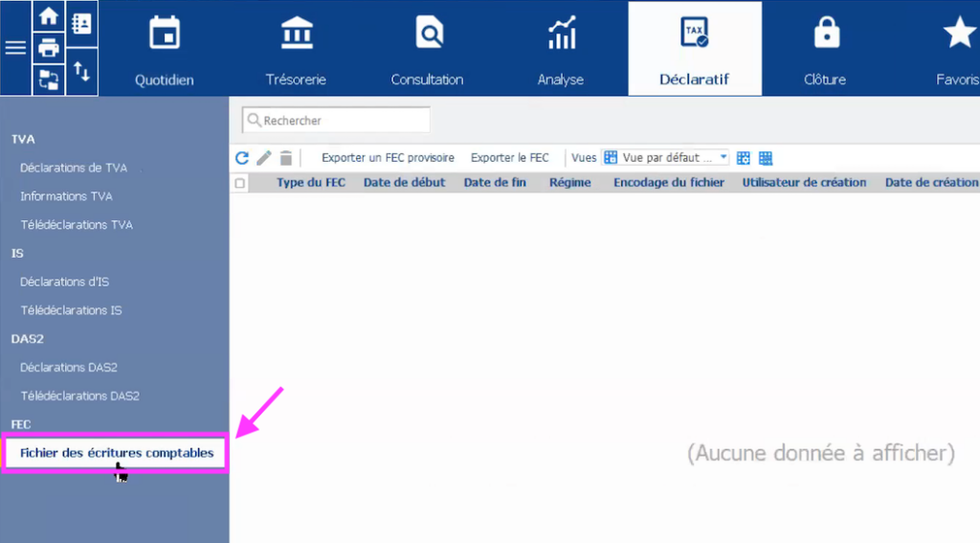Switch to the Analyse tab
980x543 pixels.
561,49
